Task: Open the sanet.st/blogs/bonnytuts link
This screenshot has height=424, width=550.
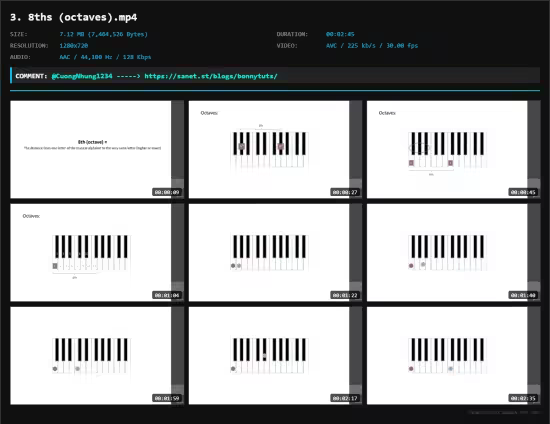Action: pyautogui.click(x=211, y=76)
